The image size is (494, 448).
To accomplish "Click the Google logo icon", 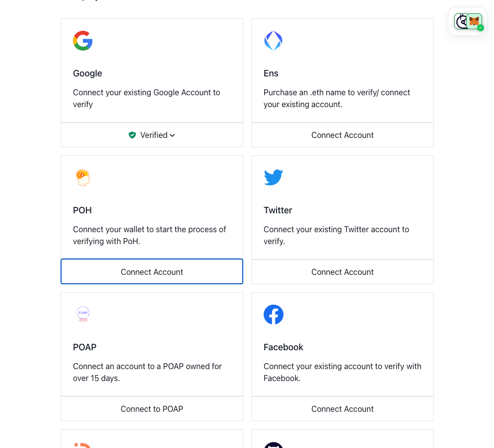I will pos(83,41).
